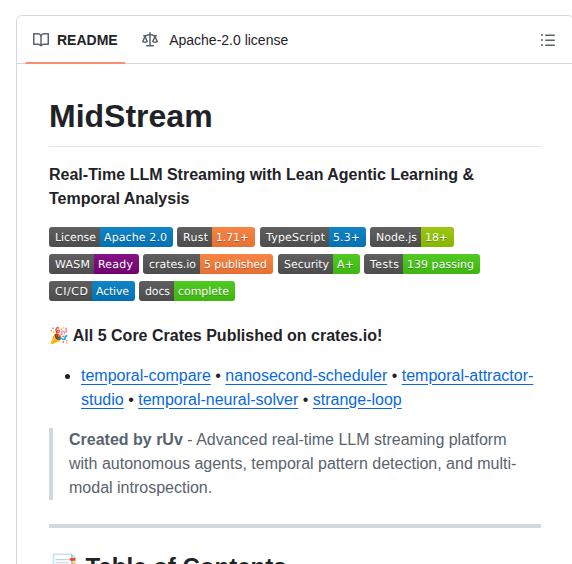The width and height of the screenshot is (572, 564).
Task: Switch to the Apache-2.0 license tab
Action: click(x=215, y=40)
